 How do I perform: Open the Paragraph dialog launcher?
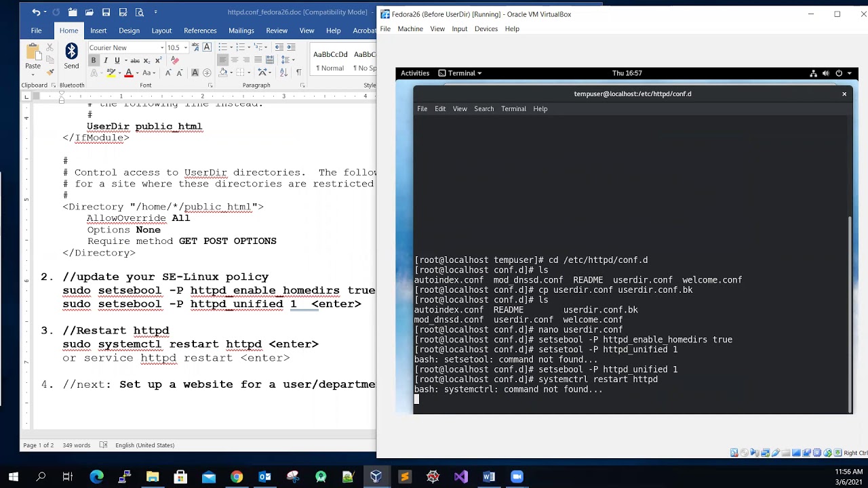coord(304,85)
